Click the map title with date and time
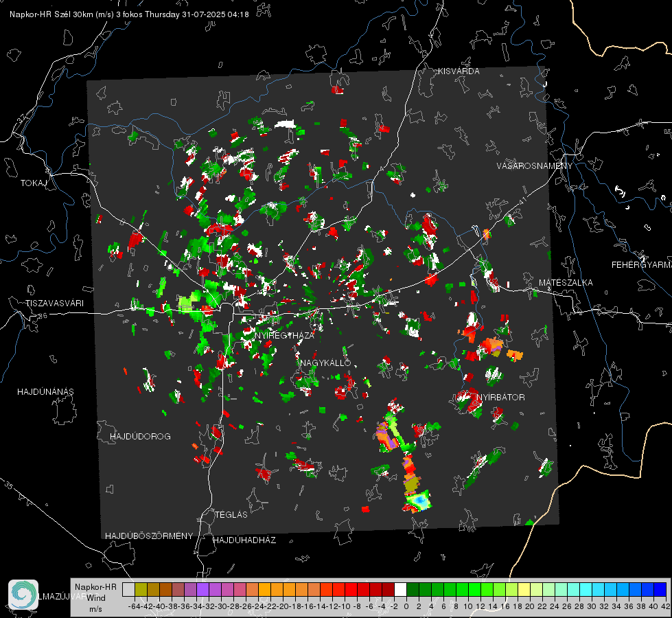This screenshot has height=618, width=672. pos(129,14)
